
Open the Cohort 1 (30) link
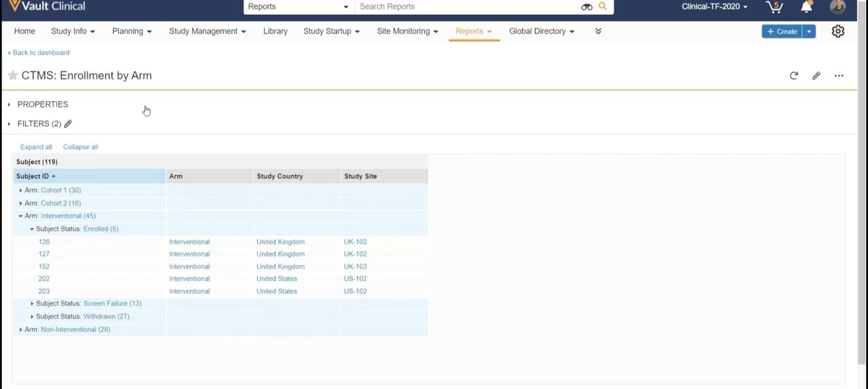click(61, 190)
